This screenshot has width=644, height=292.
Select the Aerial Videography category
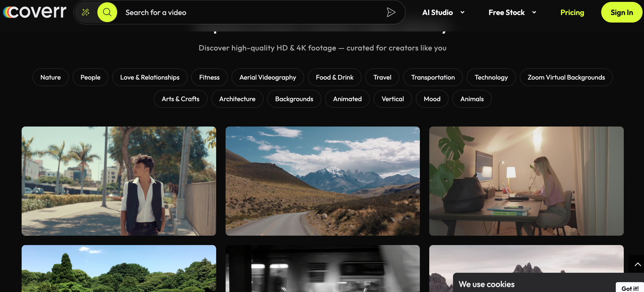[x=267, y=77]
